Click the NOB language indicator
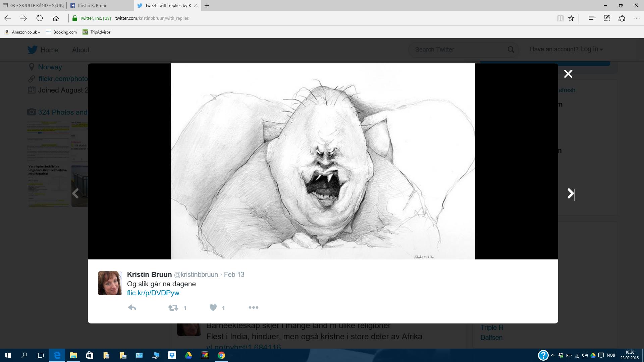The width and height of the screenshot is (644, 362). pyautogui.click(x=611, y=355)
